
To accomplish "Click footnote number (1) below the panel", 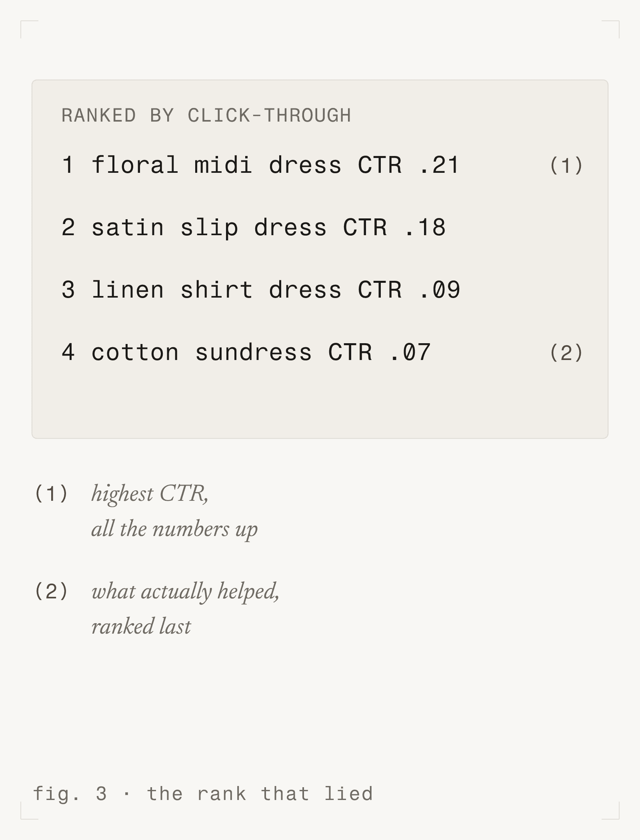I will click(x=51, y=493).
